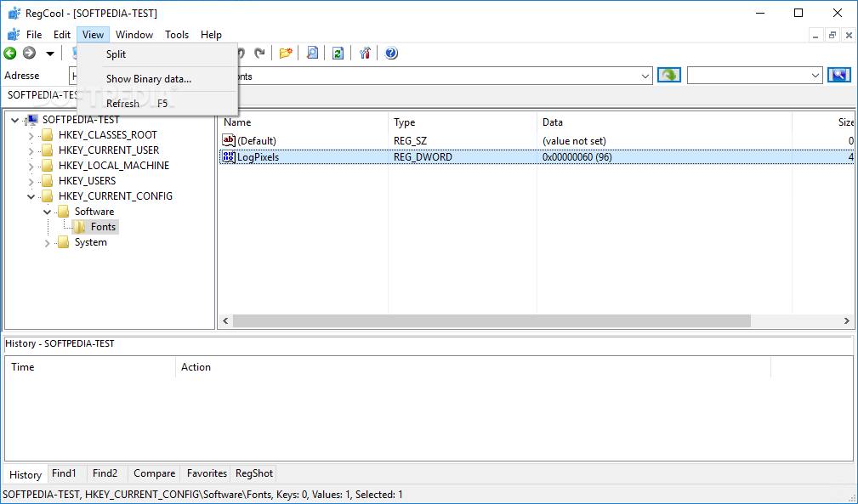
Task: Click the blue Help question mark icon
Action: [x=390, y=53]
